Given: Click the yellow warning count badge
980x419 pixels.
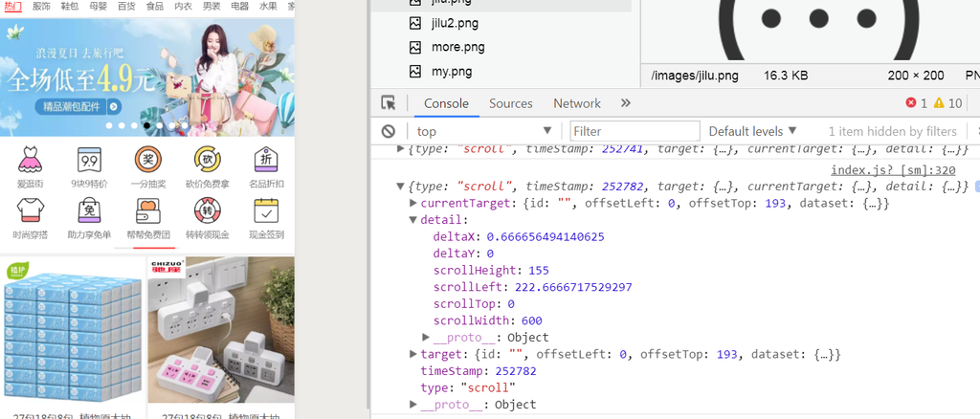Looking at the screenshot, I should (947, 103).
